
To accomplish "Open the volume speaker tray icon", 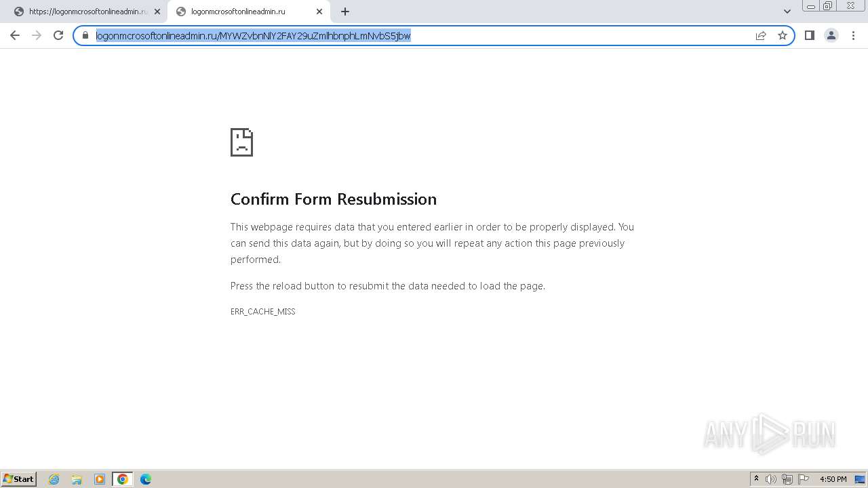I will (771, 479).
